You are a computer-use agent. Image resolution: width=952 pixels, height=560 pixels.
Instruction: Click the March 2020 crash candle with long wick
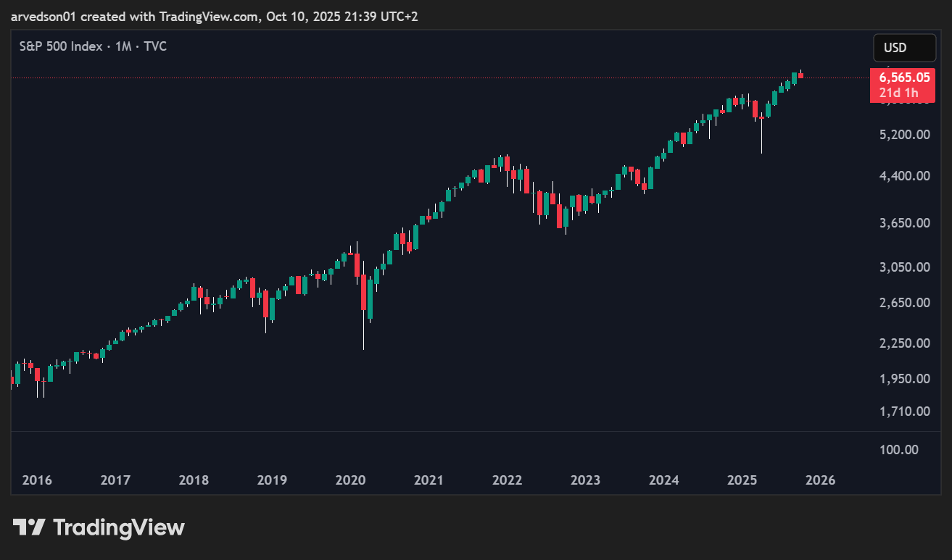coord(363,304)
